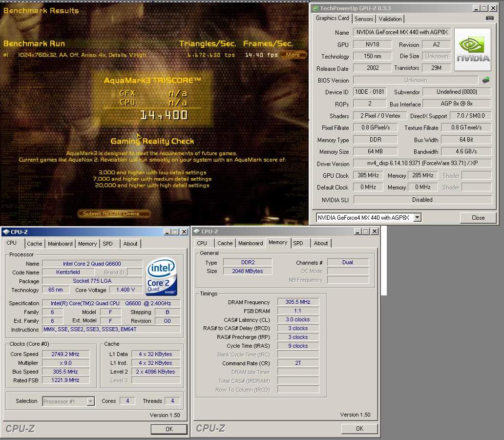Screen dimensions: 504x440
Task: Click the FSB:DRAM 1:1 value
Action: click(297, 311)
